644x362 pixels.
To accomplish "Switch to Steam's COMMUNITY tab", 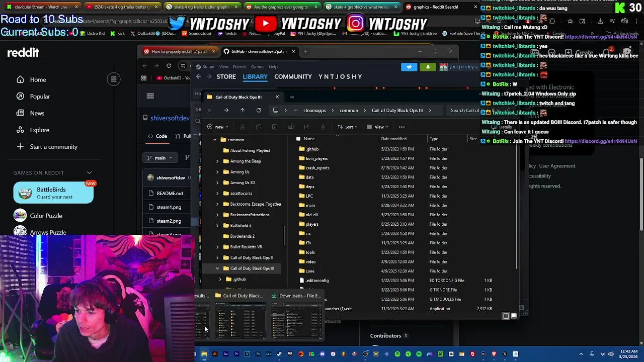I will click(x=293, y=76).
